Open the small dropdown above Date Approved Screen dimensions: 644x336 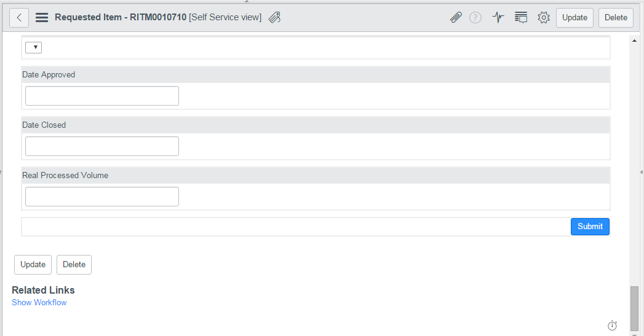click(33, 47)
